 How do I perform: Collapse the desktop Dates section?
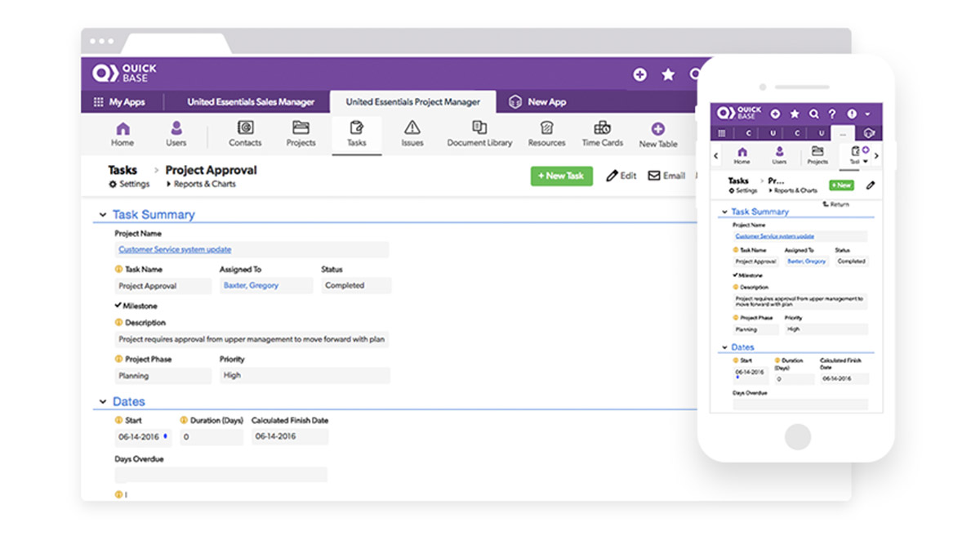(103, 402)
